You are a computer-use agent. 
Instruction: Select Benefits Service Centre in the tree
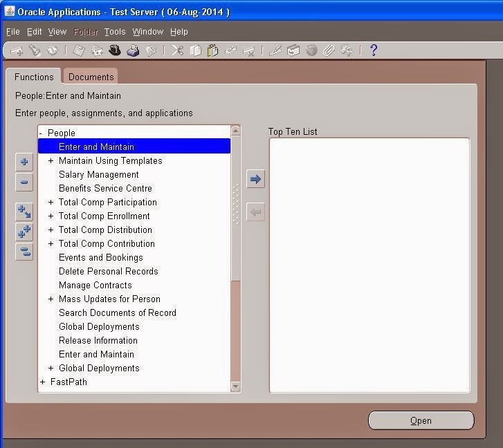pyautogui.click(x=105, y=189)
